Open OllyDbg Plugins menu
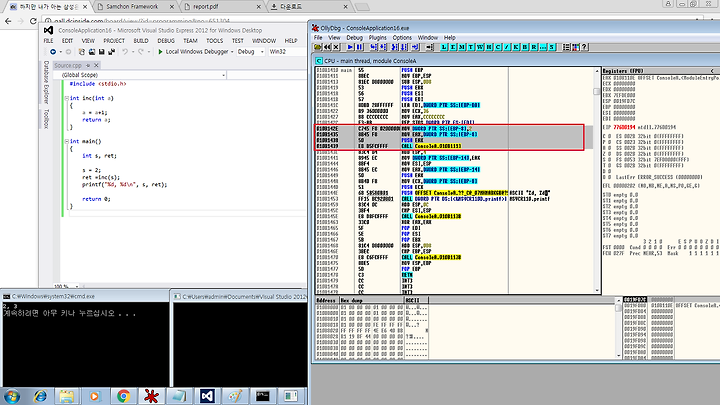720x405 pixels. click(377, 38)
